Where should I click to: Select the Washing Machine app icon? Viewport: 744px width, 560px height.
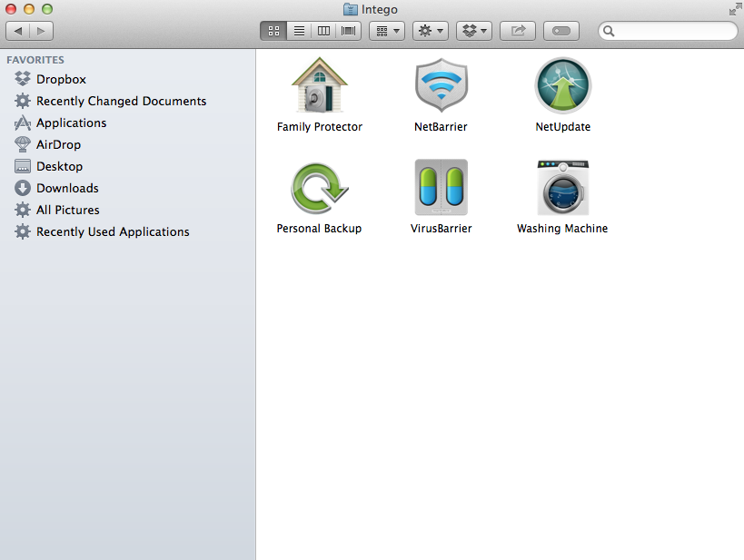click(x=562, y=187)
